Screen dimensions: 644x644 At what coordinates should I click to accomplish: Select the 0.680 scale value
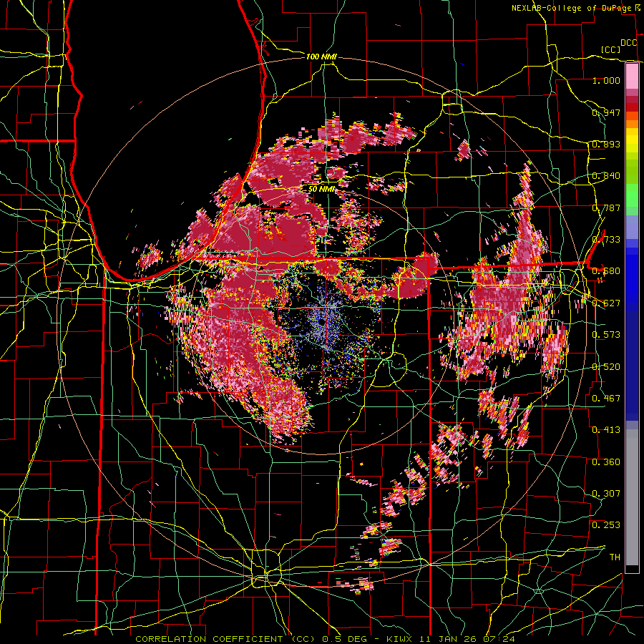click(x=606, y=271)
